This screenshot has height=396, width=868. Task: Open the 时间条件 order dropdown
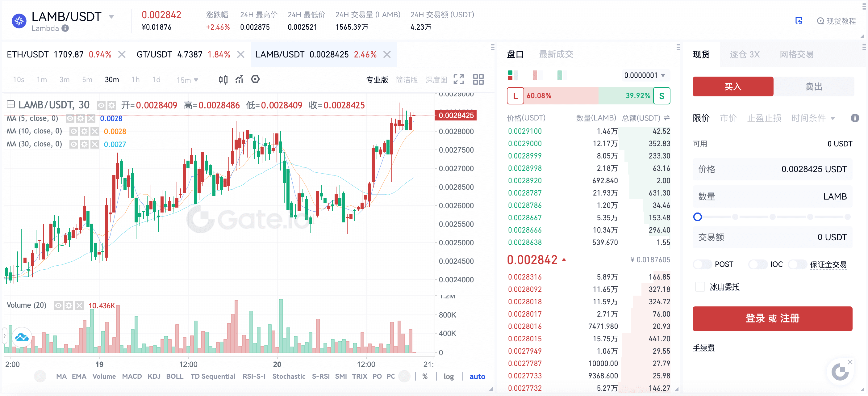point(813,118)
